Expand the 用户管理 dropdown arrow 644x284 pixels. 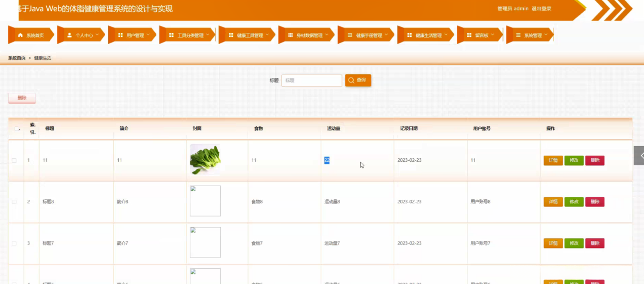pyautogui.click(x=148, y=35)
